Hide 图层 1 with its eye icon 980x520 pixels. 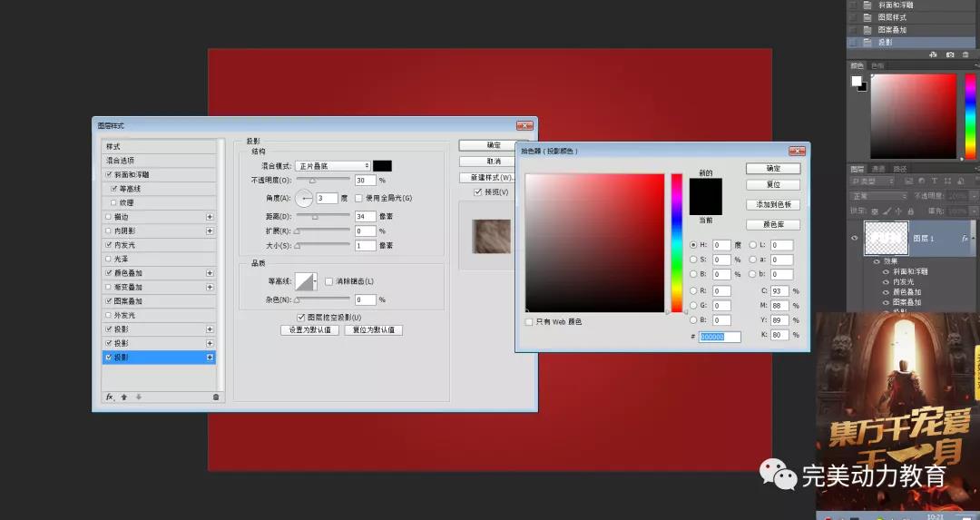854,238
